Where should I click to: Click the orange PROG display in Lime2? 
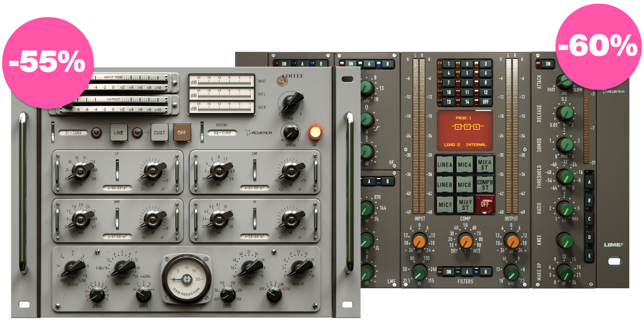point(465,131)
